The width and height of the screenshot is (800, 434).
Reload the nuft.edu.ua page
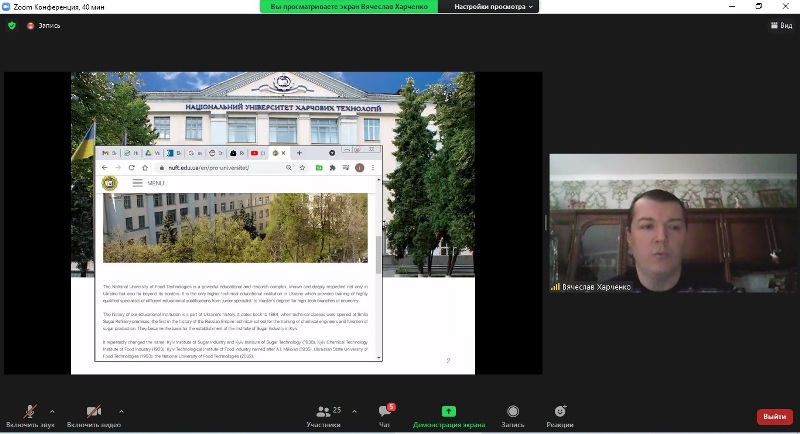coord(131,168)
